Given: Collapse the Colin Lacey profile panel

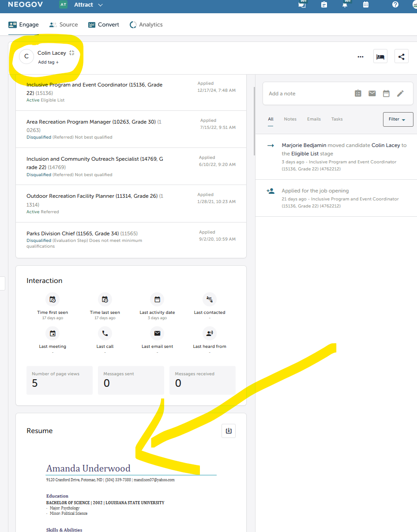Looking at the screenshot, I should [x=72, y=53].
